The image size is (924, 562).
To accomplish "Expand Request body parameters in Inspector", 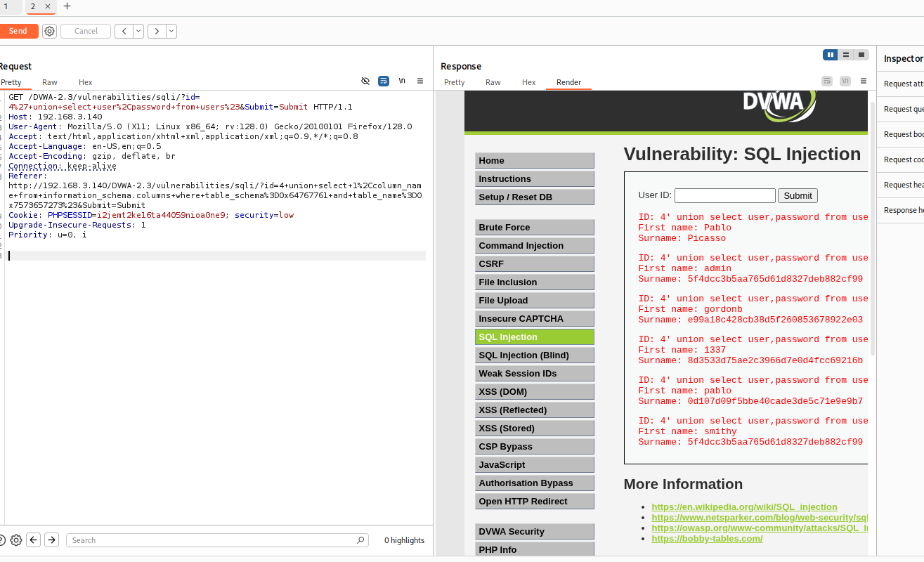I will tap(901, 134).
